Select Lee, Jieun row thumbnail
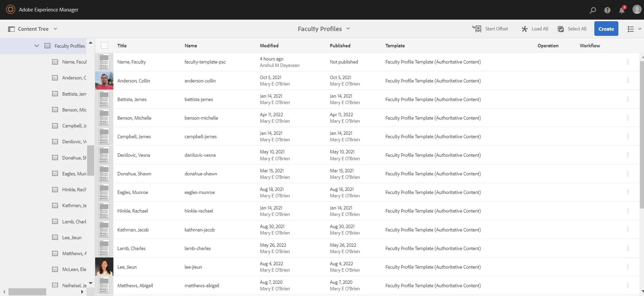This screenshot has height=296, width=644. 104,267
